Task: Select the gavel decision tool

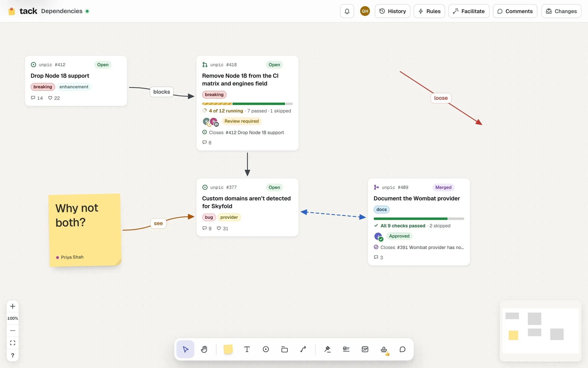Action: (x=328, y=349)
